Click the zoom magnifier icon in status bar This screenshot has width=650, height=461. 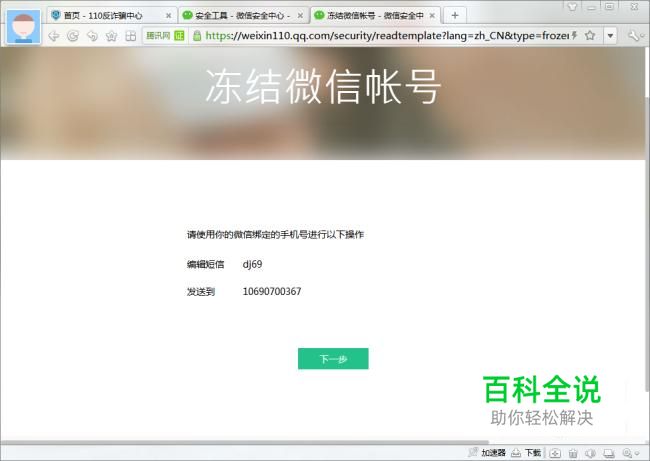point(627,453)
